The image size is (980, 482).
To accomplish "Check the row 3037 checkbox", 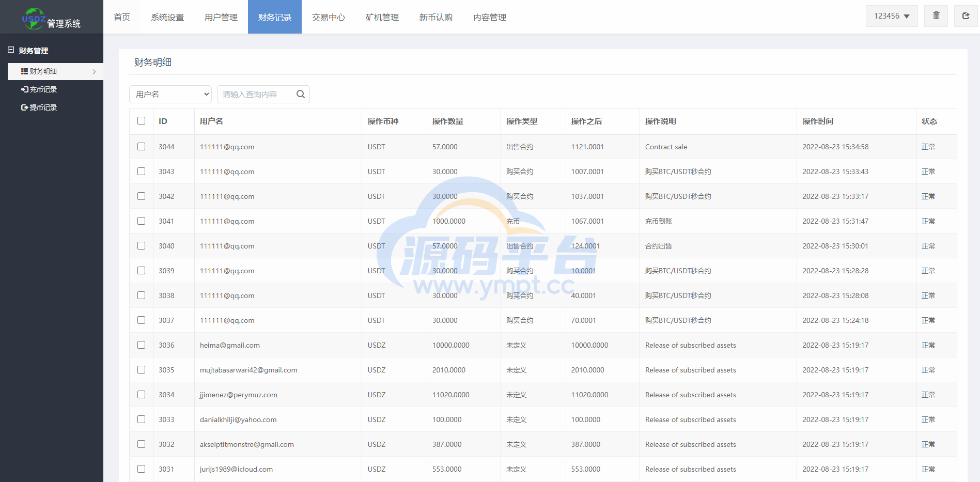I will pyautogui.click(x=142, y=320).
